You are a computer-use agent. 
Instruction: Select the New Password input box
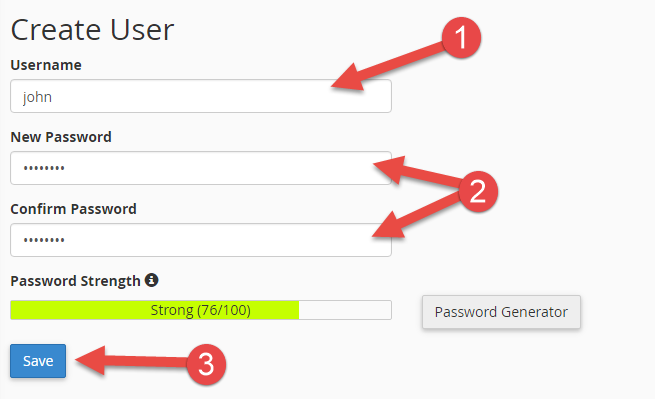click(x=201, y=168)
